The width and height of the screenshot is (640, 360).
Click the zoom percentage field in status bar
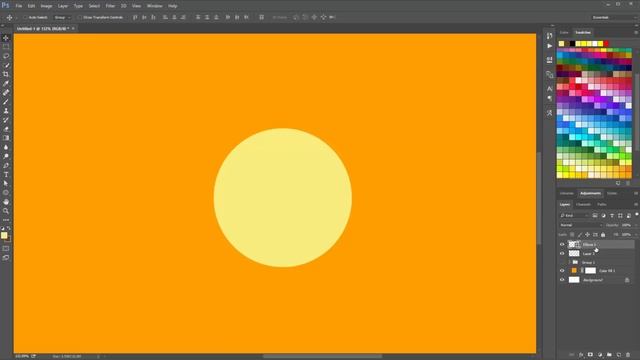pyautogui.click(x=22, y=356)
